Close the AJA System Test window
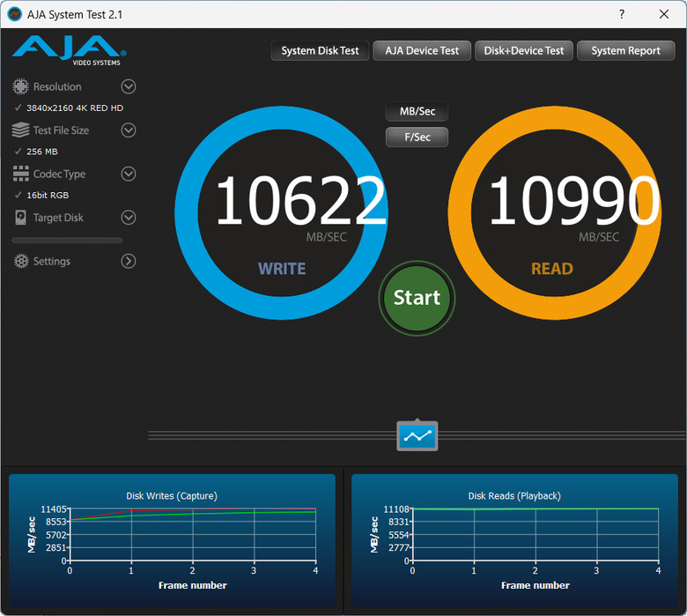The width and height of the screenshot is (687, 616). (x=664, y=14)
